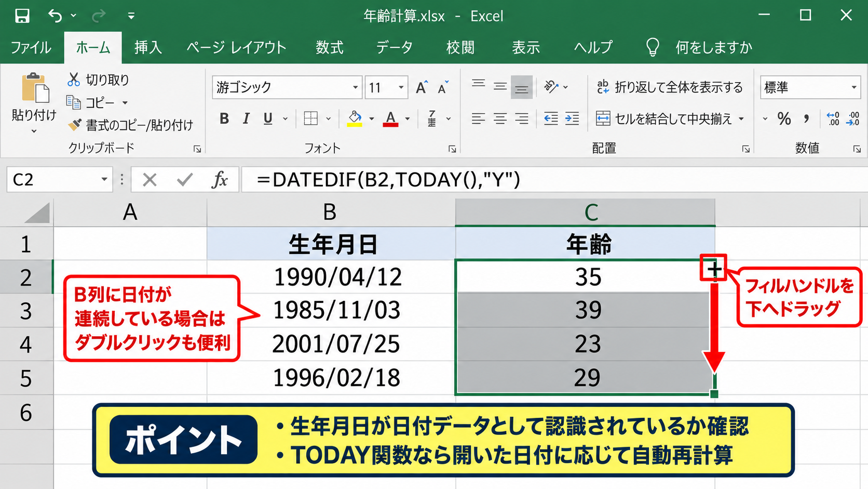Click the increase indent icon
Screen dimensions: 868x489
click(x=572, y=118)
